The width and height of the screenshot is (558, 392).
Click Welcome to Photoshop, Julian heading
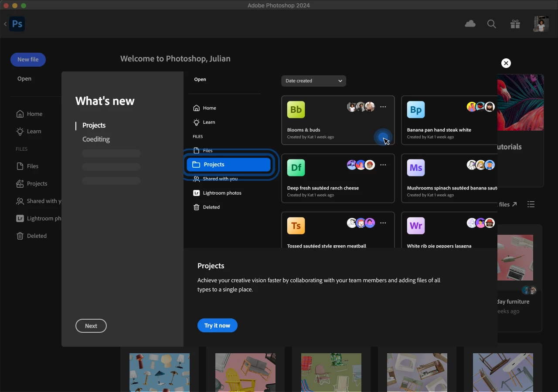(175, 58)
